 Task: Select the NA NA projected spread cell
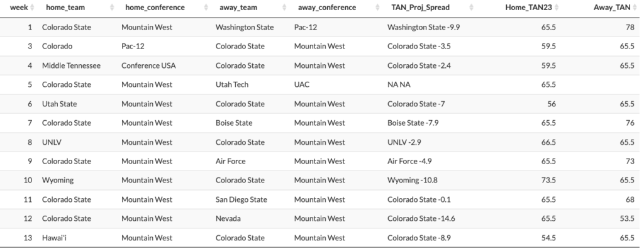(399, 85)
